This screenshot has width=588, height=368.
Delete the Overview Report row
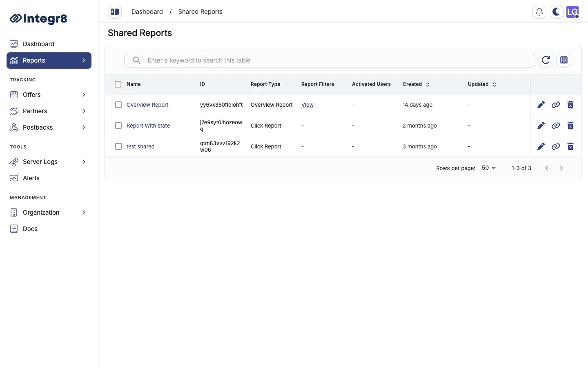(570, 105)
